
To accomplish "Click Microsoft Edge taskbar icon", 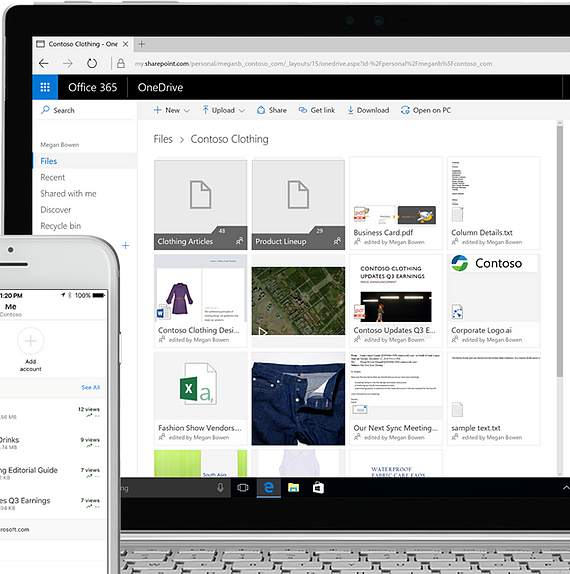I will point(269,488).
